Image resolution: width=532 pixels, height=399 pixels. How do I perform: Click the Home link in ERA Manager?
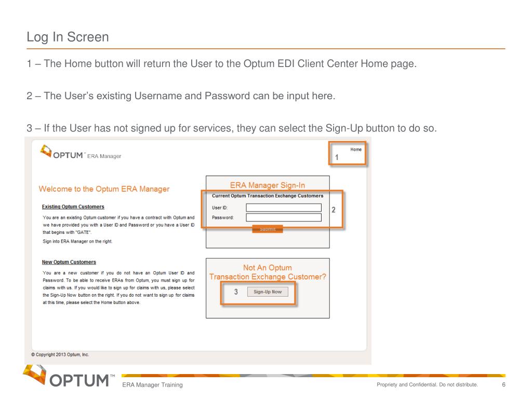pos(356,150)
